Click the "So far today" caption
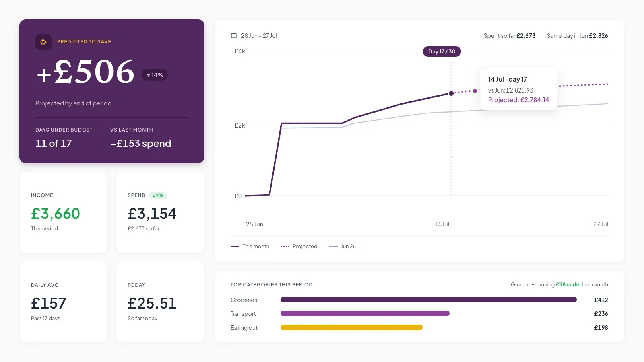Screen dimensions: 644x362 142,318
